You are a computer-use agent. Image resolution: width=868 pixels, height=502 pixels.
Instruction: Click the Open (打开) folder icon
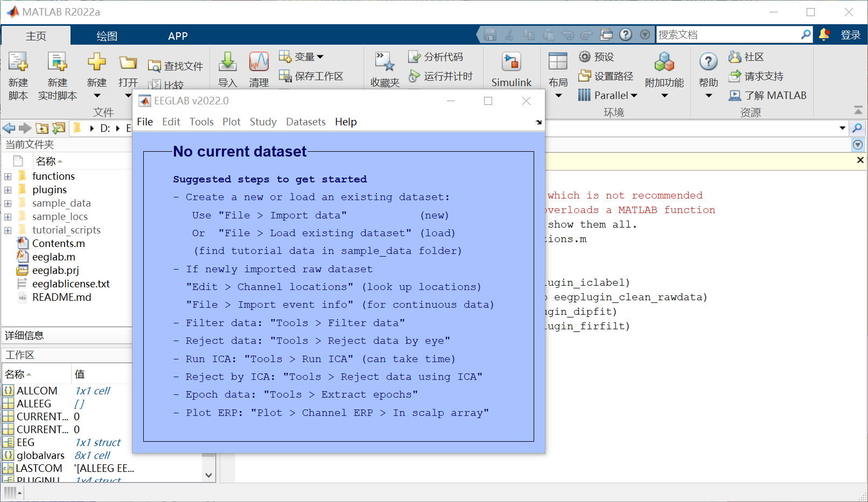tap(128, 62)
